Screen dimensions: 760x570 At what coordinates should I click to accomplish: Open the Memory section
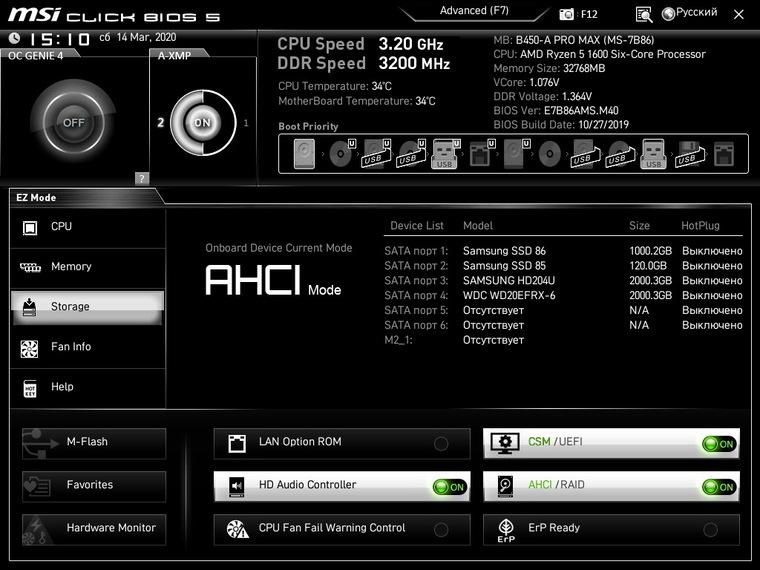pyautogui.click(x=88, y=267)
